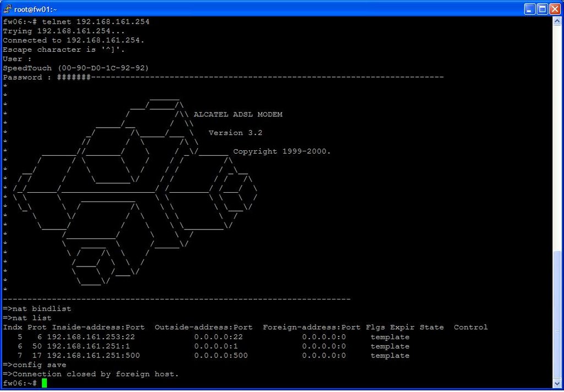Viewport: 564px width, 392px height.
Task: Click inside address 192.168.161.251:500
Action: click(93, 356)
